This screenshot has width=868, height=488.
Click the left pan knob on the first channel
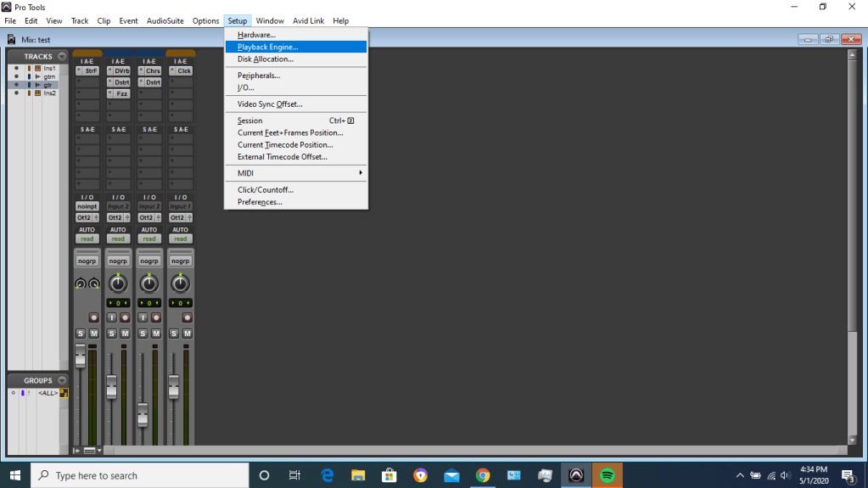[80, 284]
